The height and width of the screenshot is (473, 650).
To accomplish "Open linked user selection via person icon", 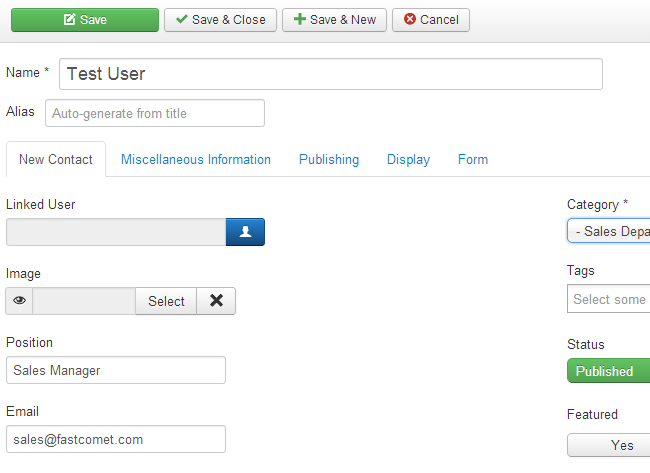I will 245,232.
